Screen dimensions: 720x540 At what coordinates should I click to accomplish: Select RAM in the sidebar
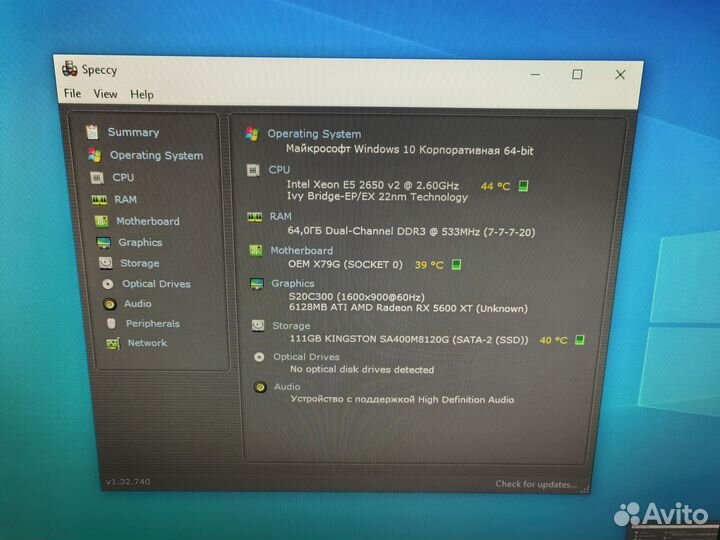coord(125,199)
